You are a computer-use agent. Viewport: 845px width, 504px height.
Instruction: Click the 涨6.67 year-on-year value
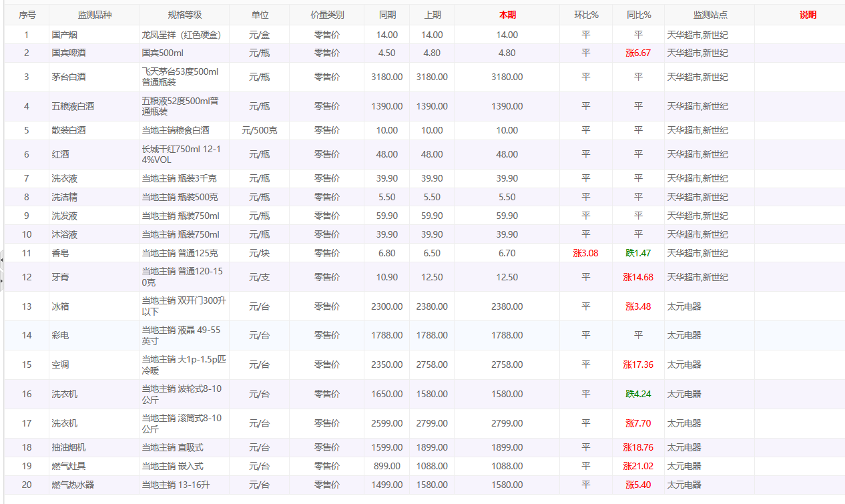click(638, 53)
